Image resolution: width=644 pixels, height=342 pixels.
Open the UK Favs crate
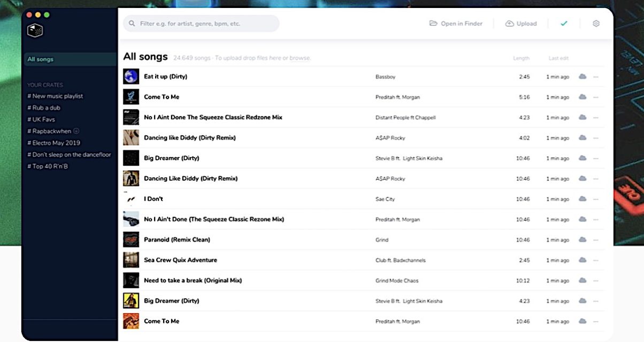pyautogui.click(x=43, y=119)
